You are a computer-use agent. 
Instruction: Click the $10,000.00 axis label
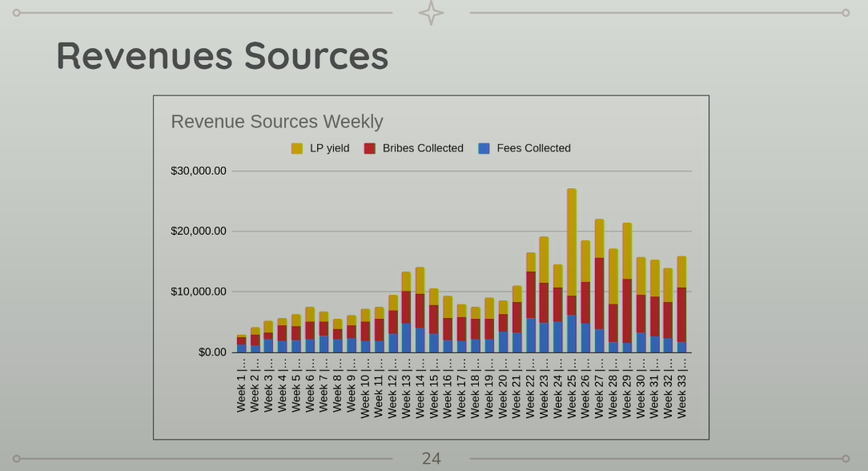coord(199,292)
